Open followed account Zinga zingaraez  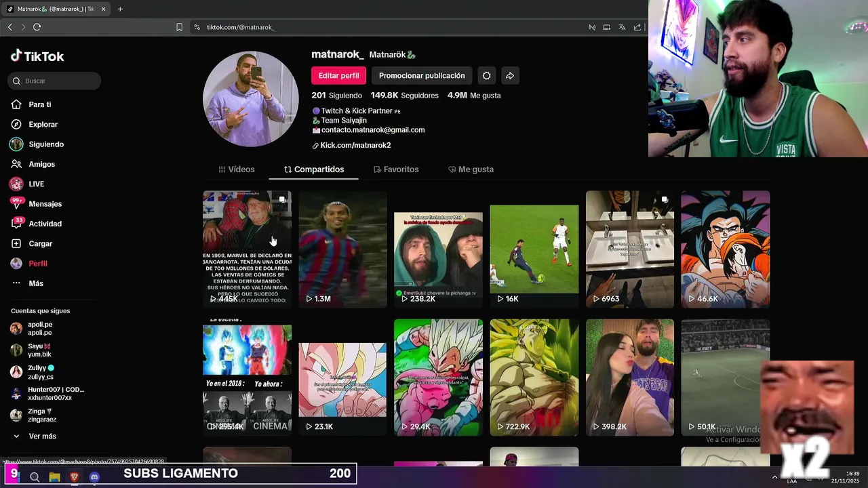[x=34, y=415]
